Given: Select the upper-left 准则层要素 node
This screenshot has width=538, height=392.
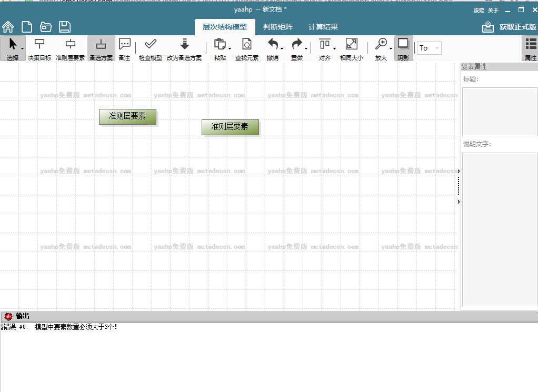Looking at the screenshot, I should [x=127, y=117].
